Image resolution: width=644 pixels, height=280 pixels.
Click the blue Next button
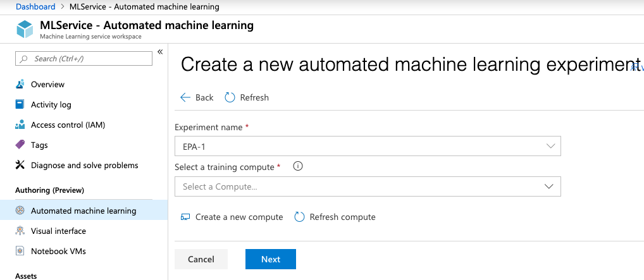(271, 259)
